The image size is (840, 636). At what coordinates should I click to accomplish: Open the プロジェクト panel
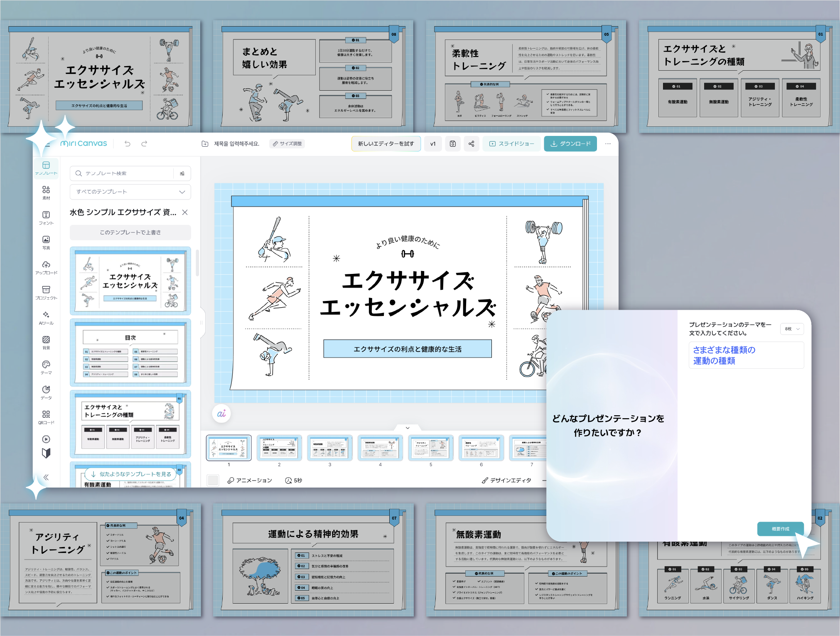46,293
